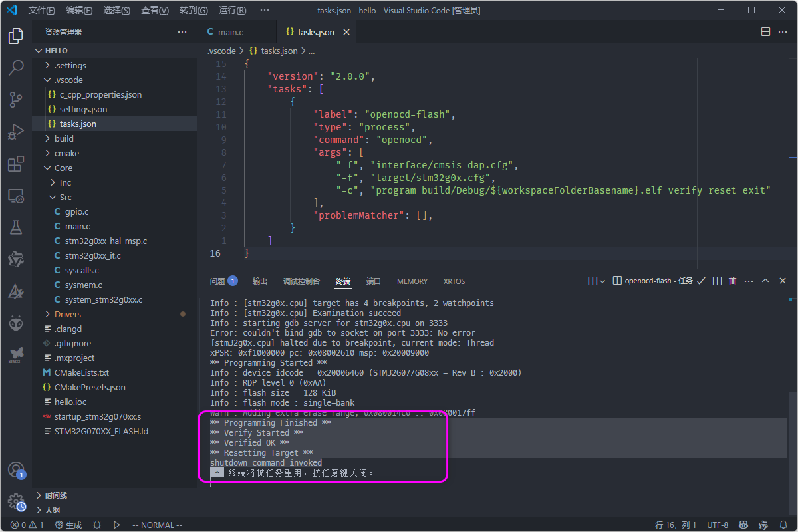Switch to the MEMORY panel tab
This screenshot has width=798, height=532.
pyautogui.click(x=412, y=281)
